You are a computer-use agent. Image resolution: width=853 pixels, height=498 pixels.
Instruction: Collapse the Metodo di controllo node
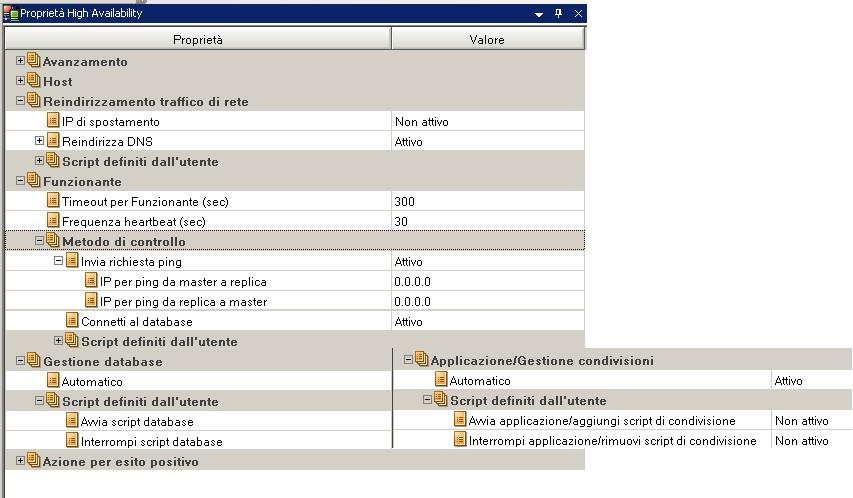(39, 241)
